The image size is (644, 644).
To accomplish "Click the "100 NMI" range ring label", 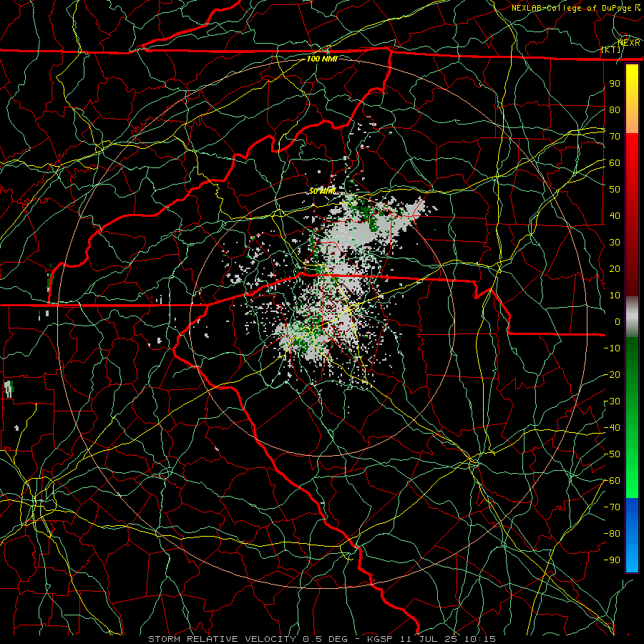I will [322, 59].
